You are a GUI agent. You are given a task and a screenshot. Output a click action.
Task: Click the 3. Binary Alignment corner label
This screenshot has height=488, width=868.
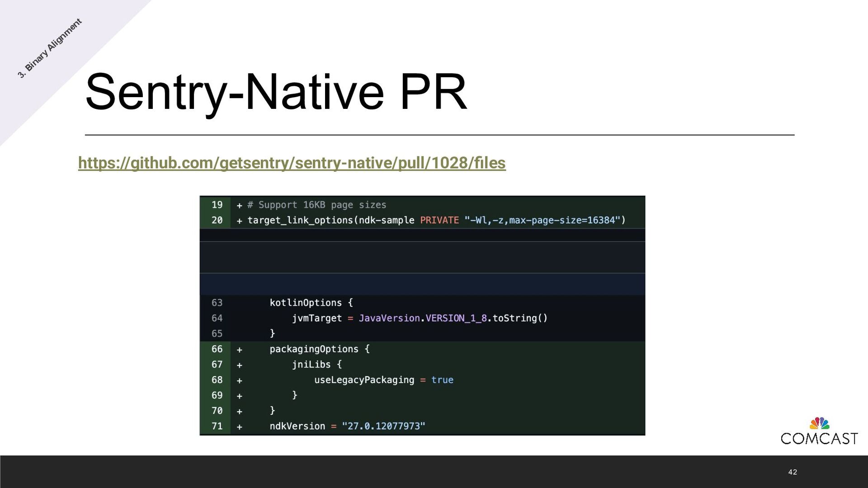coord(50,48)
